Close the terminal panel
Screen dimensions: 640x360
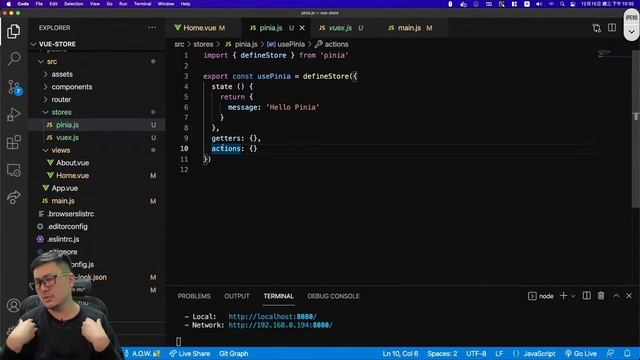coord(629,296)
